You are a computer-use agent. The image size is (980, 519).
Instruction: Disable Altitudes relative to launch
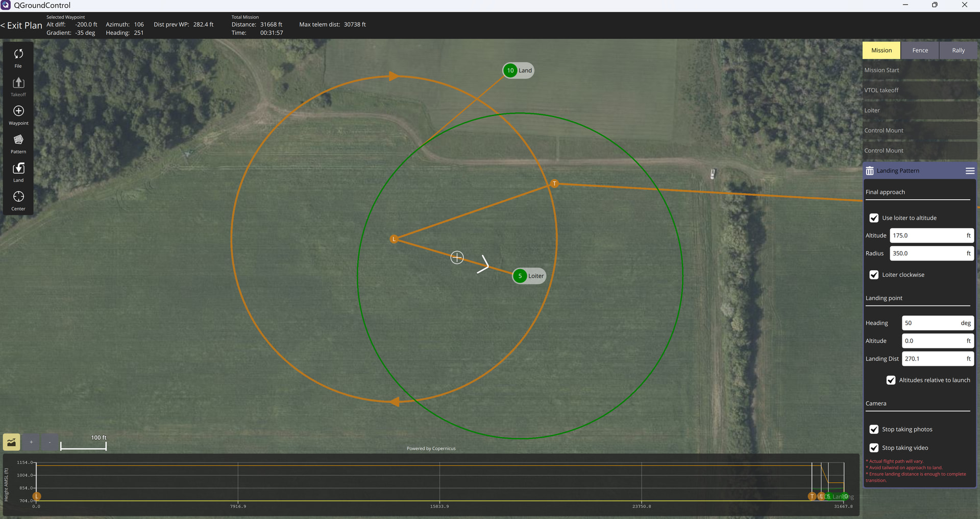coord(891,380)
